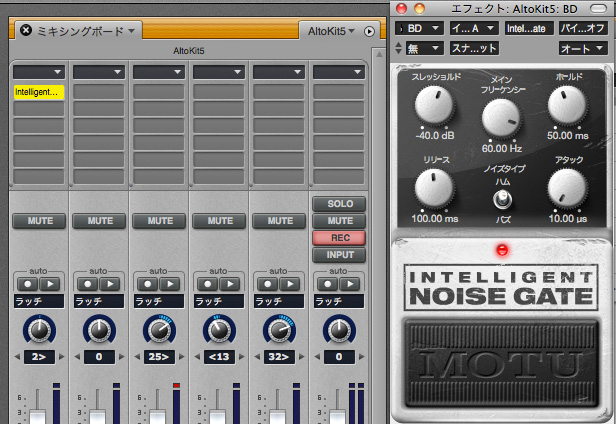
Task: Adjust the スレッショルド threshold knob
Action: (434, 105)
